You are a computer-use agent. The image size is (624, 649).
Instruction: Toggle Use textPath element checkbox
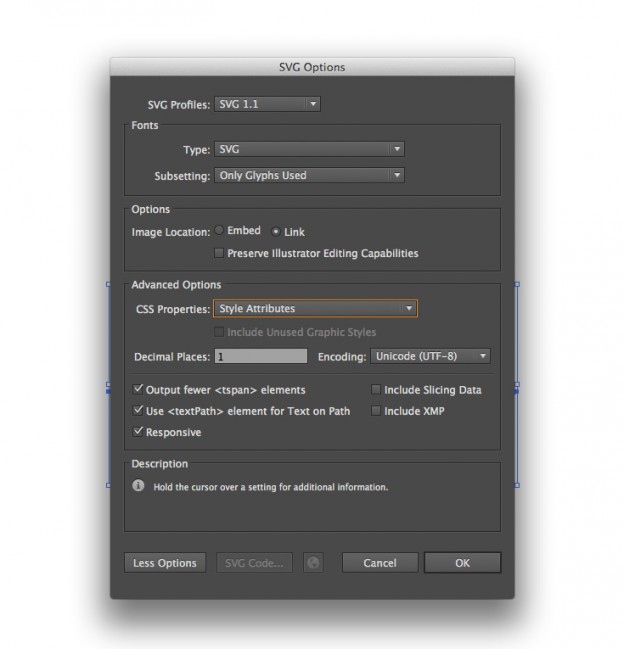(x=138, y=411)
